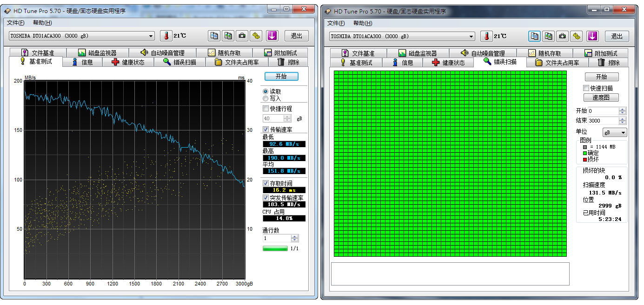Expand TOSHIBA drive dropdown in left window
The image size is (644, 305).
pos(151,36)
